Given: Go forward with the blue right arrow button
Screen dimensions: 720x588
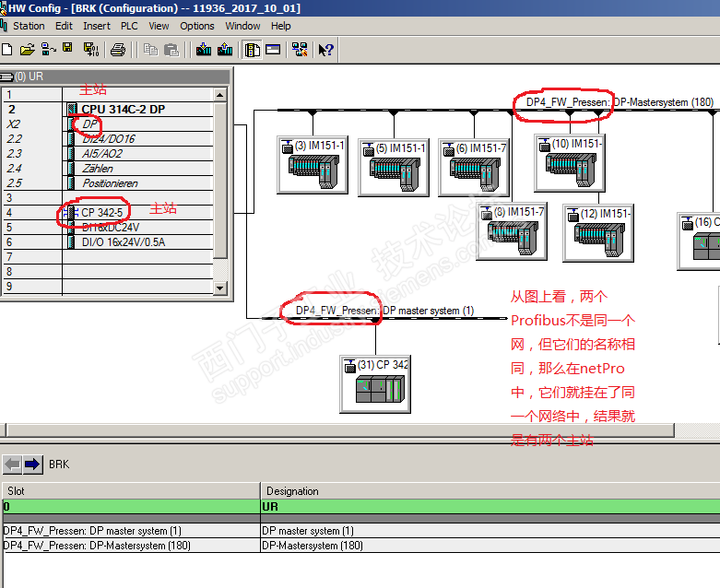Looking at the screenshot, I should pyautogui.click(x=32, y=465).
